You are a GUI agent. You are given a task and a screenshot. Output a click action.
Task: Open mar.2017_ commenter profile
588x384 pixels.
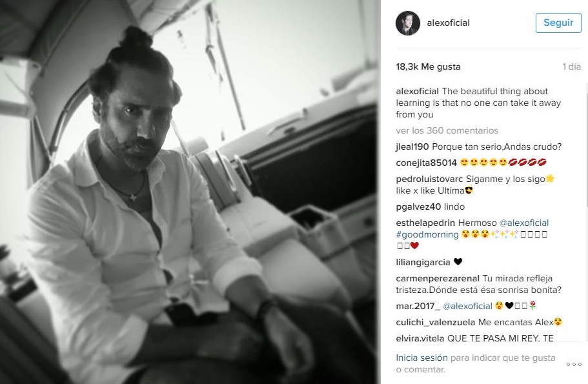pyautogui.click(x=418, y=306)
